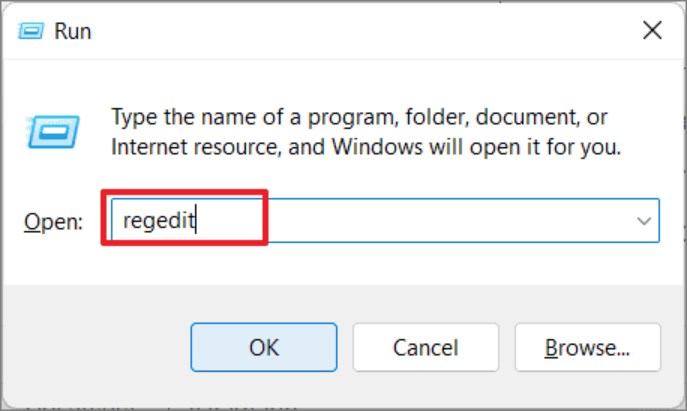Viewport: 687px width, 411px height.
Task: Click empty middle area of title bar
Action: 350,31
